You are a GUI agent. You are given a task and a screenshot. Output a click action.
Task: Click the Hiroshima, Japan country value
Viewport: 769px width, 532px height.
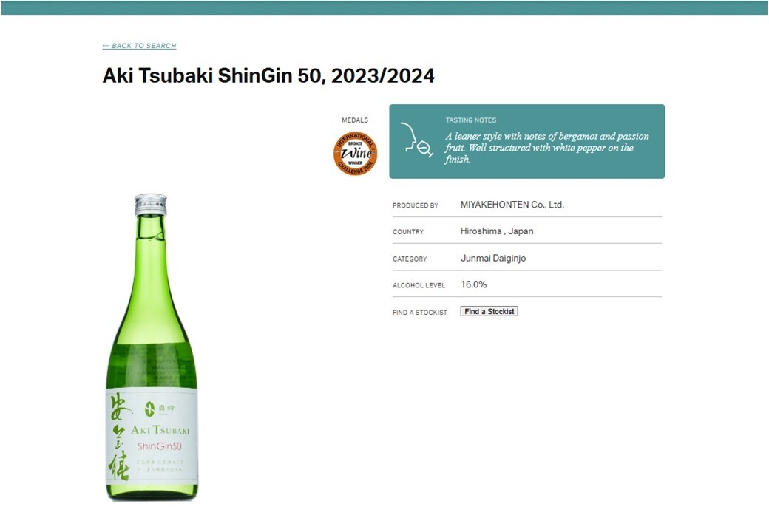497,231
